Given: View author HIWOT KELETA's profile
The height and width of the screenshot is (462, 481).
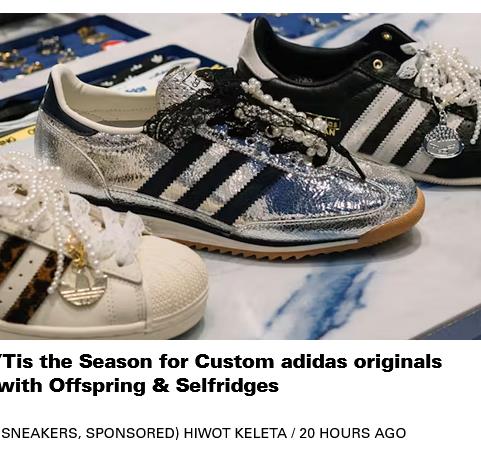Looking at the screenshot, I should 235,433.
